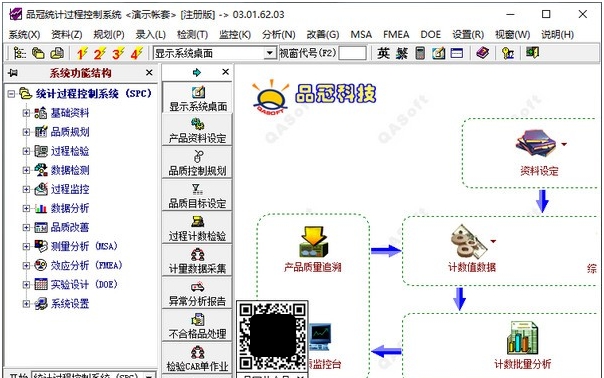Select 系统设置 in tree

[x=70, y=304]
